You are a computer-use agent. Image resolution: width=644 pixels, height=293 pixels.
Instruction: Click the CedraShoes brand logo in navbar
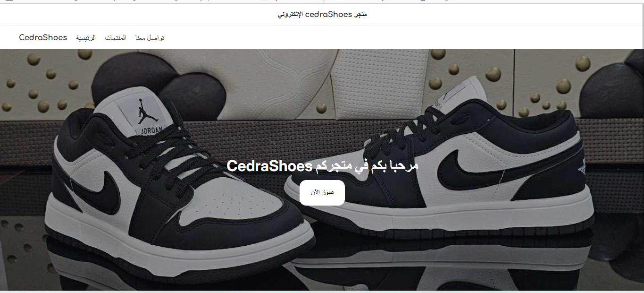(43, 37)
